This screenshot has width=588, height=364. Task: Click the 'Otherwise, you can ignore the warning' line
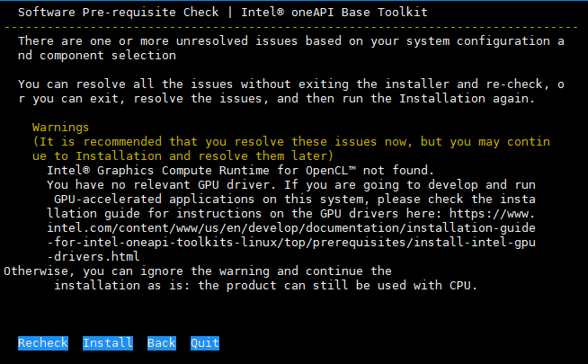coord(198,271)
